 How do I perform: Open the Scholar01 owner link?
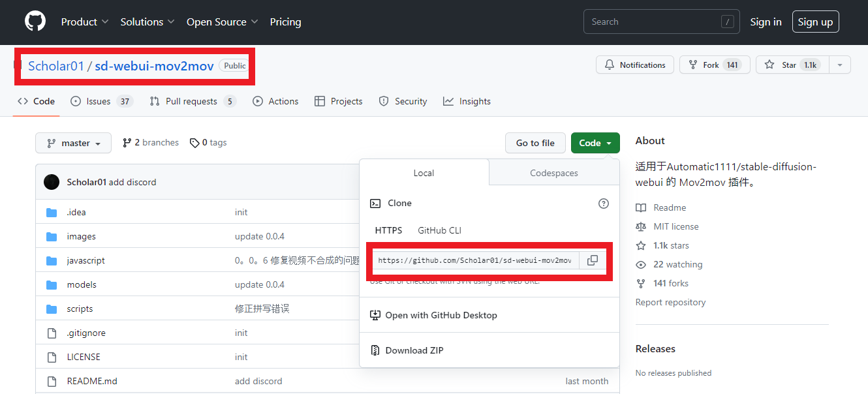coord(56,65)
